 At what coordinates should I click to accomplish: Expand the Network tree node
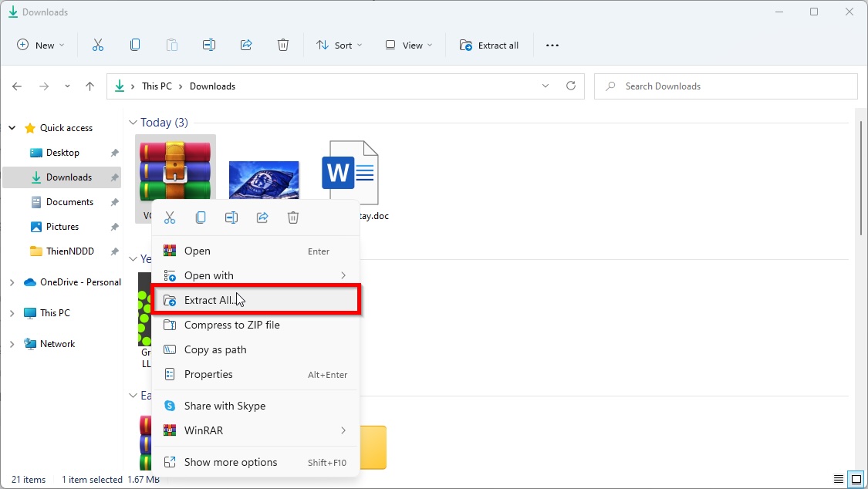pos(12,344)
